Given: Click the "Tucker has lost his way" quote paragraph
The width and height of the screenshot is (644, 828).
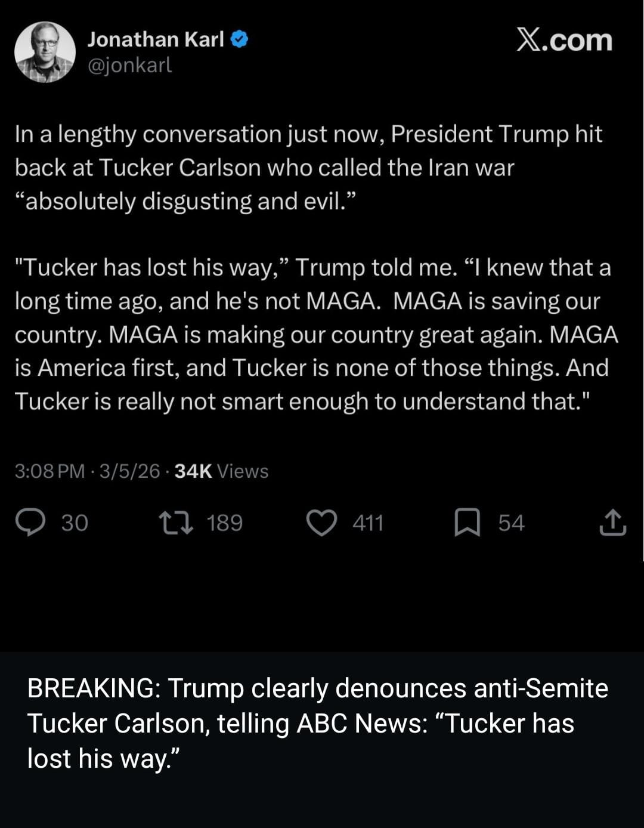Looking at the screenshot, I should click(316, 334).
